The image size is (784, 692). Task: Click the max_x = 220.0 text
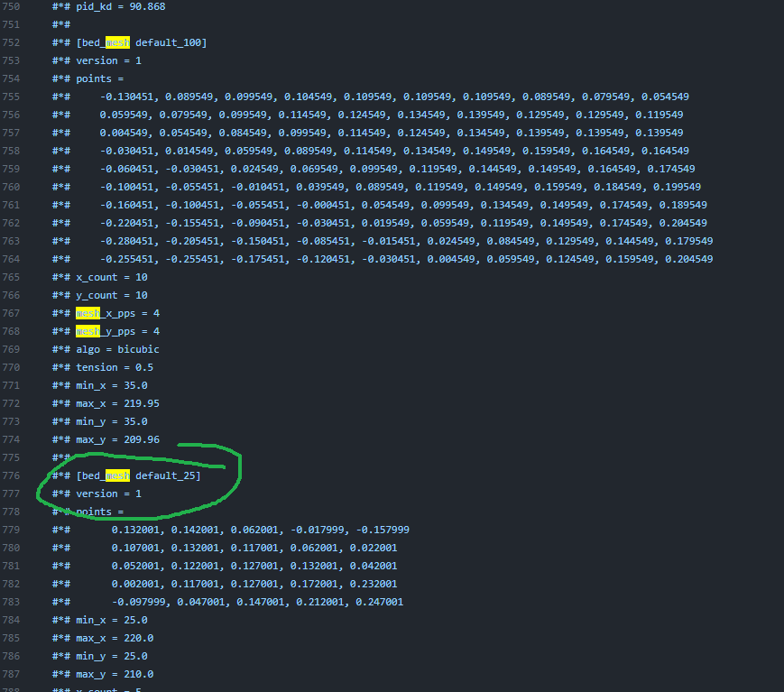pyautogui.click(x=115, y=638)
